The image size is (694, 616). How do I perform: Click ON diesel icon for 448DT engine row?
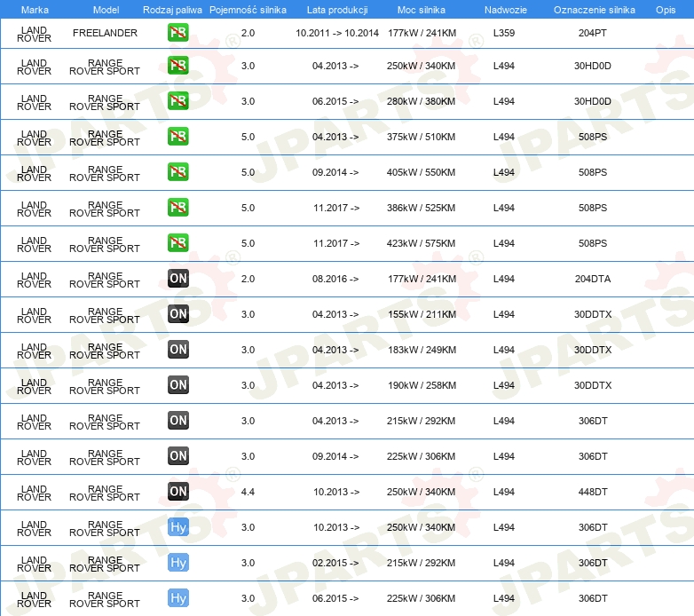click(x=177, y=491)
